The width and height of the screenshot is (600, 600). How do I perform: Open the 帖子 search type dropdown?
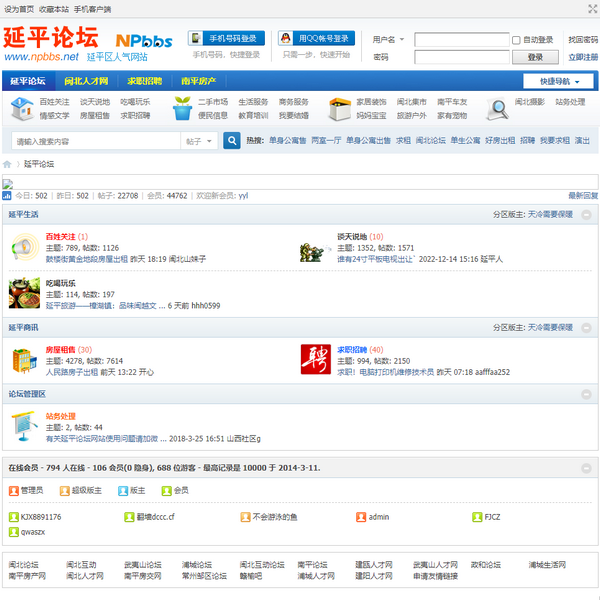click(198, 142)
